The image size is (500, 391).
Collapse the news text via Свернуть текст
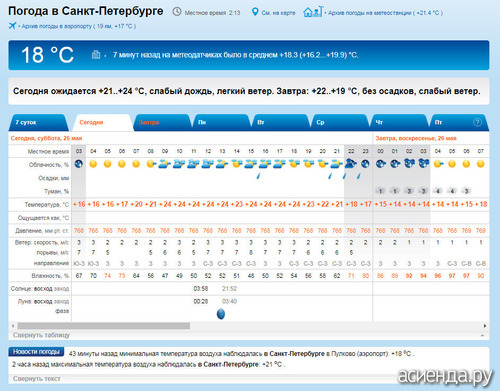coord(37,379)
